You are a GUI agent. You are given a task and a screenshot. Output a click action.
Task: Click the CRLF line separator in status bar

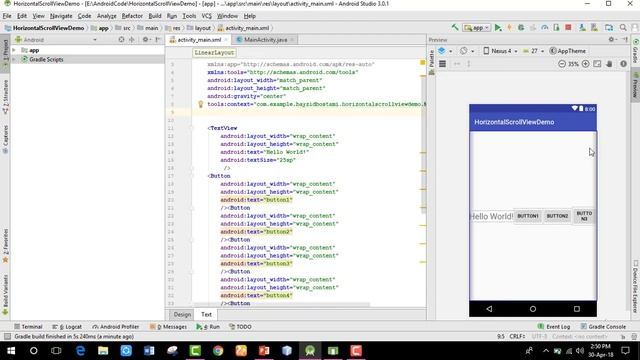tap(517, 336)
